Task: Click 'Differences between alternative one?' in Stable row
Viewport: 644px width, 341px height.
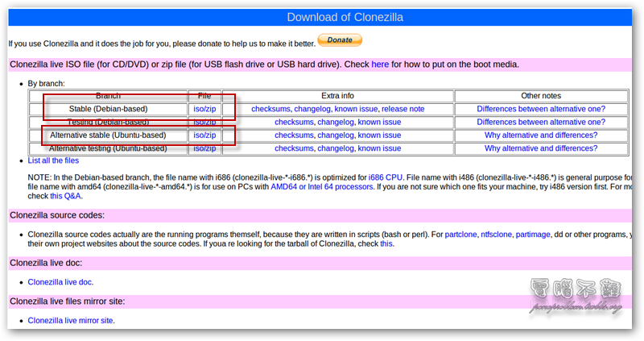Action: click(540, 109)
